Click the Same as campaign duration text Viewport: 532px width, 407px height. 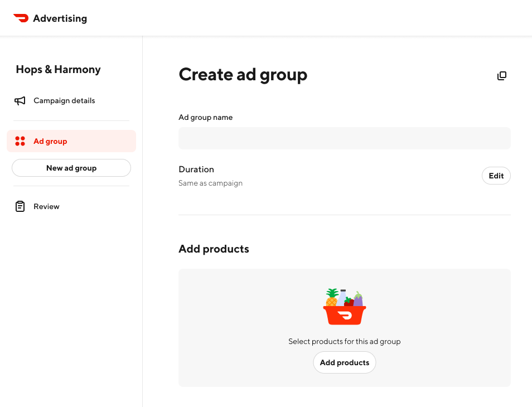click(x=210, y=183)
